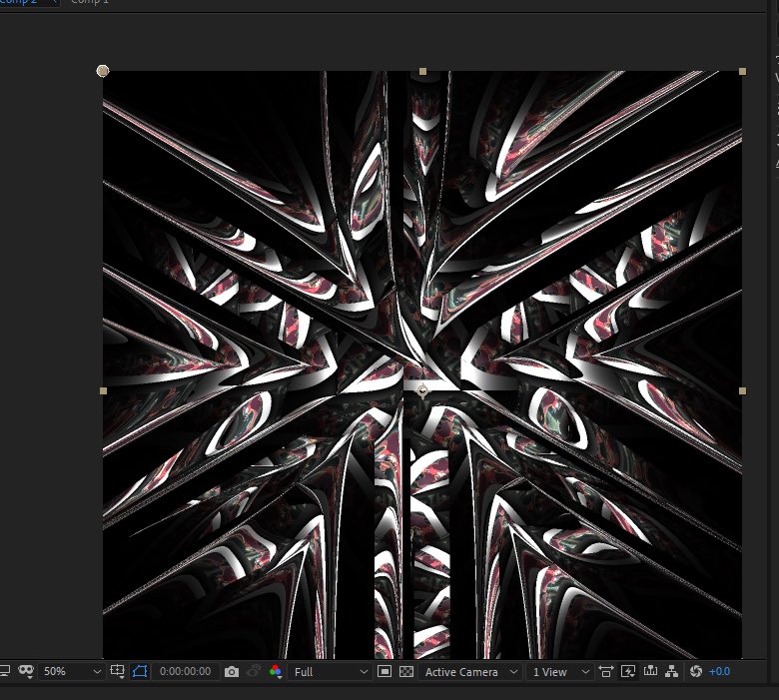The width and height of the screenshot is (779, 700).
Task: Toggle pixel aspect ratio correction
Action: click(x=605, y=672)
